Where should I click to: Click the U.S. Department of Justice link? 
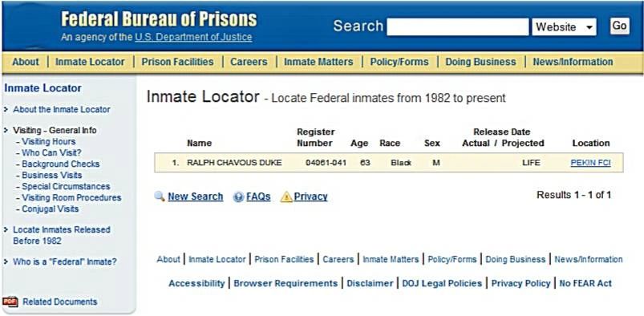[x=193, y=38]
